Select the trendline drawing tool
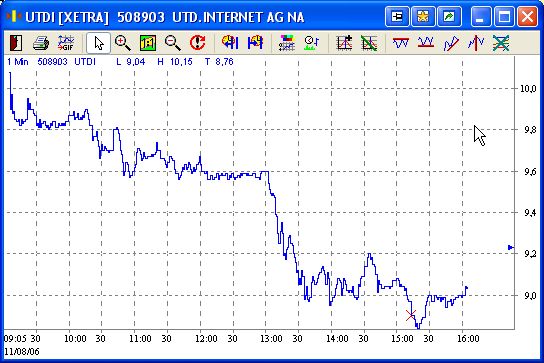This screenshot has width=544, height=363. pyautogui.click(x=451, y=43)
